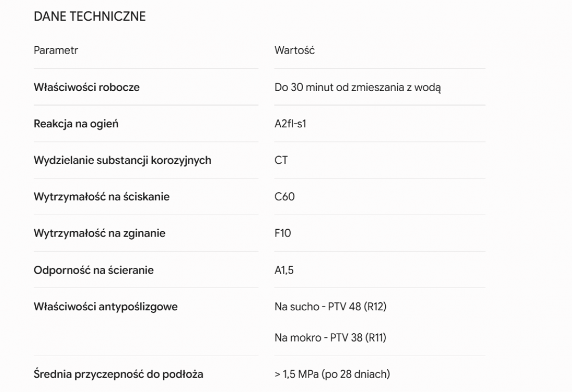Click Wytrzymałość na ściskanie label
Image resolution: width=572 pixels, height=392 pixels.
coord(101,197)
